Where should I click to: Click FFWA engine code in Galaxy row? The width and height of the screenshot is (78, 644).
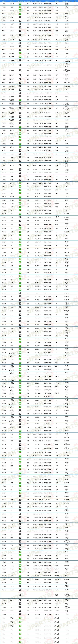coord(67,21)
